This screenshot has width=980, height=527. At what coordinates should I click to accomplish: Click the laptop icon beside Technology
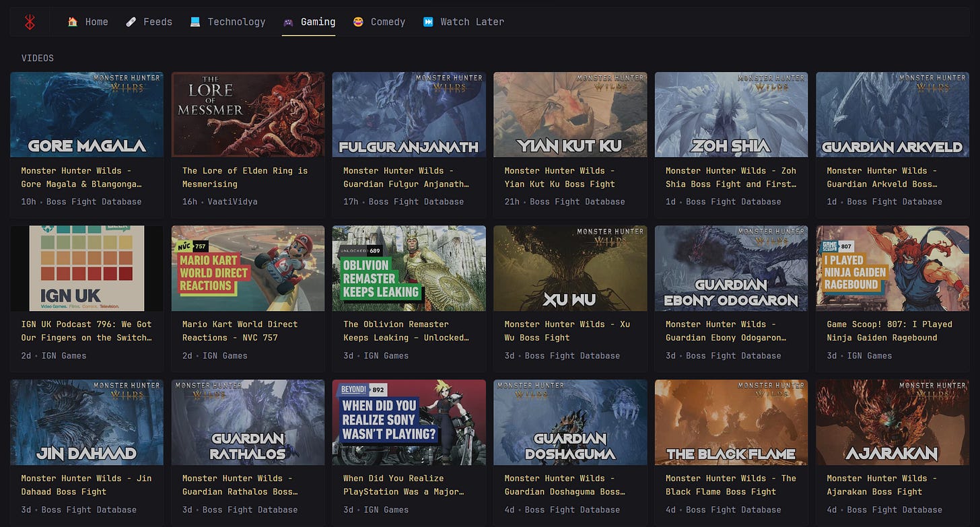pos(195,22)
